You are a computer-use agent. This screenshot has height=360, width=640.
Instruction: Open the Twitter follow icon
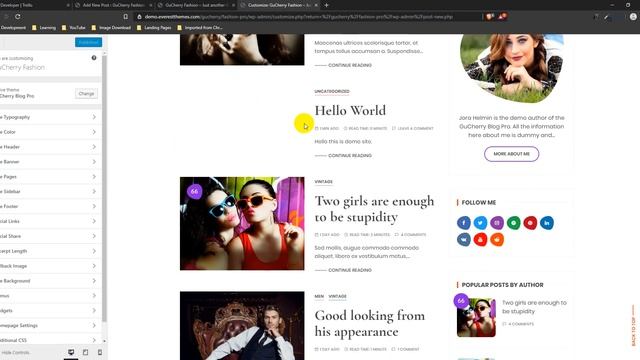click(x=480, y=223)
